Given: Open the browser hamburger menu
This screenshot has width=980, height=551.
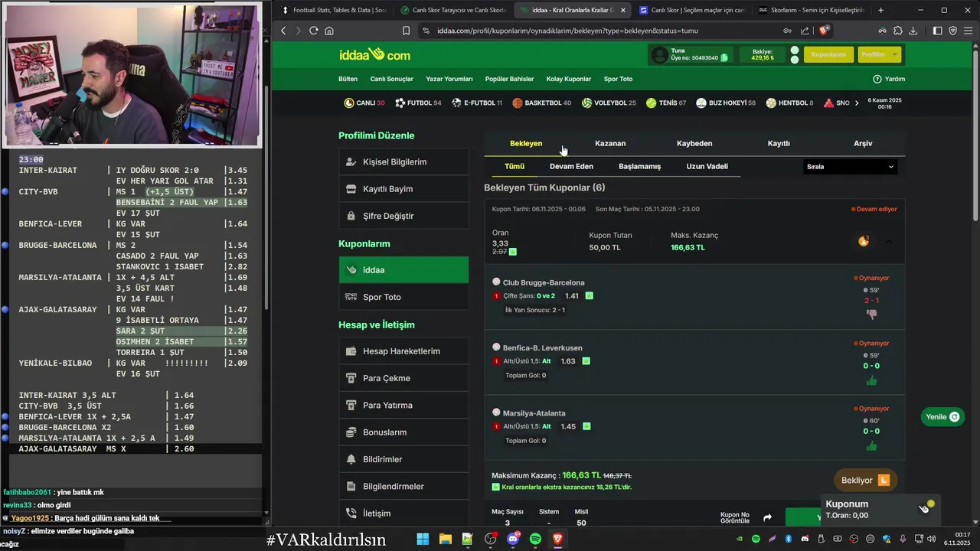Looking at the screenshot, I should (969, 31).
